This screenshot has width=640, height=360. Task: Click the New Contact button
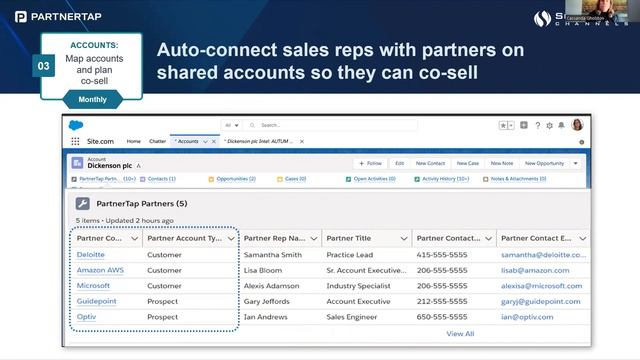tap(430, 163)
